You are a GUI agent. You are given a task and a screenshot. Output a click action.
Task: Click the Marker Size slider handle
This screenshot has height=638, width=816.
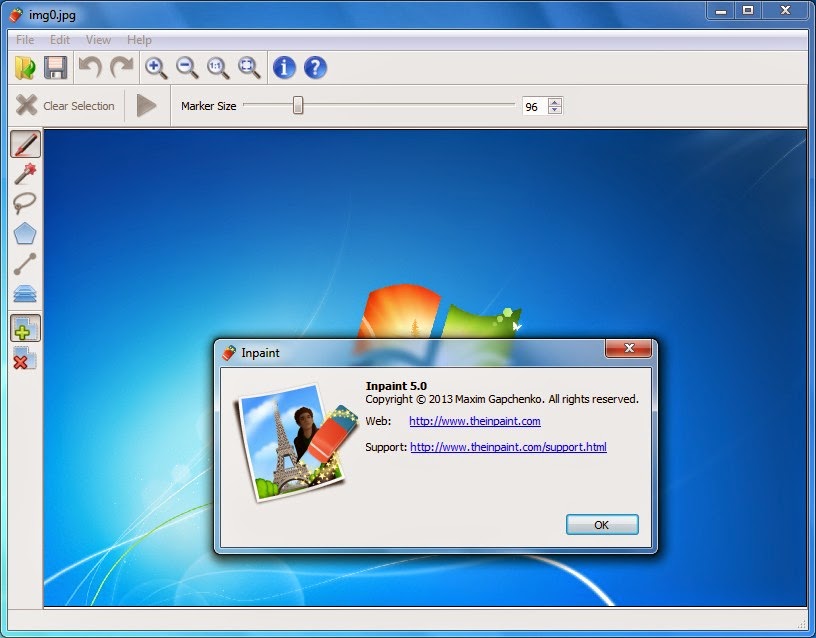(298, 105)
